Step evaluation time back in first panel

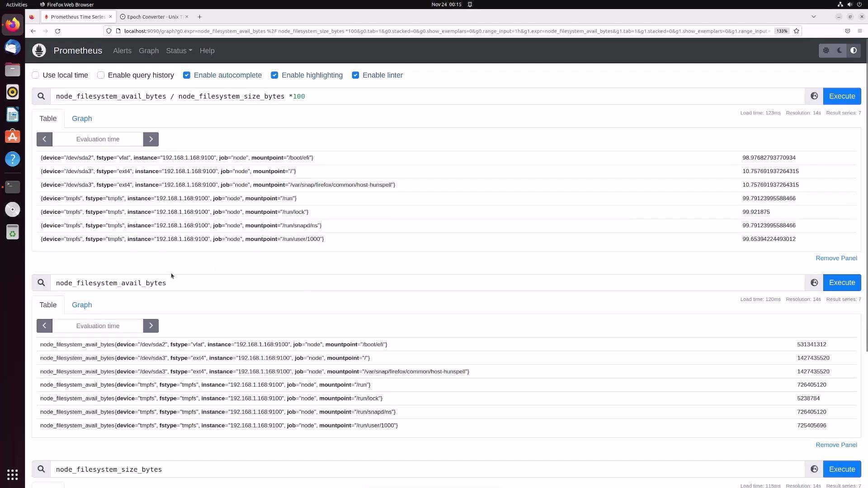click(x=44, y=139)
